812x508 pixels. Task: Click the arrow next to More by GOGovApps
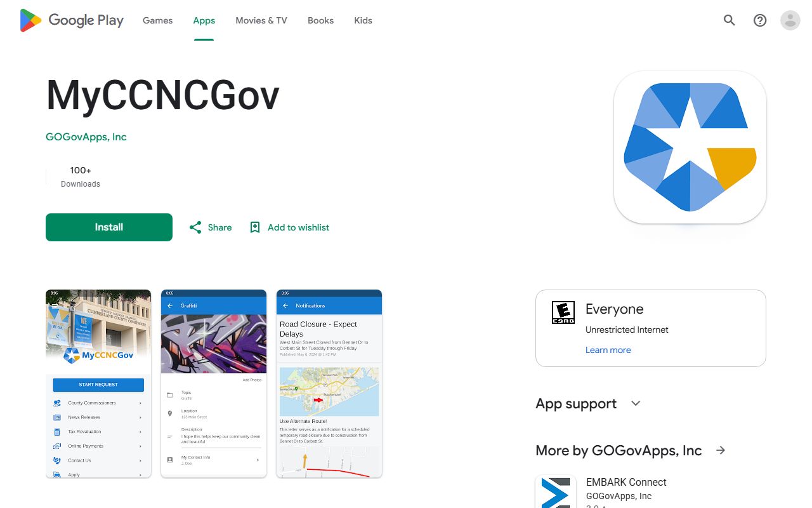pyautogui.click(x=721, y=450)
